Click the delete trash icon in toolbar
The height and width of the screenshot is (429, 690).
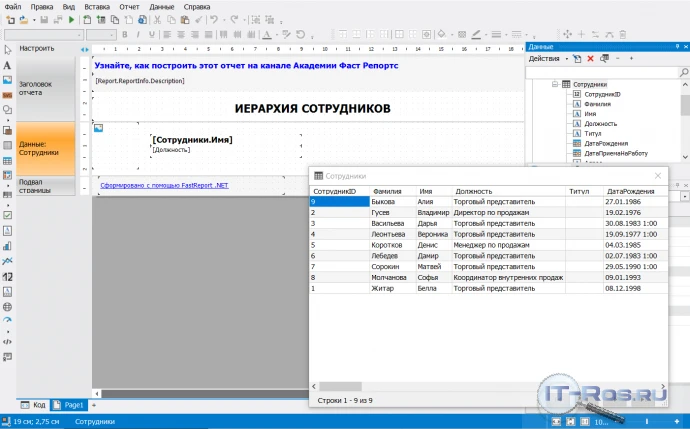pos(623,34)
